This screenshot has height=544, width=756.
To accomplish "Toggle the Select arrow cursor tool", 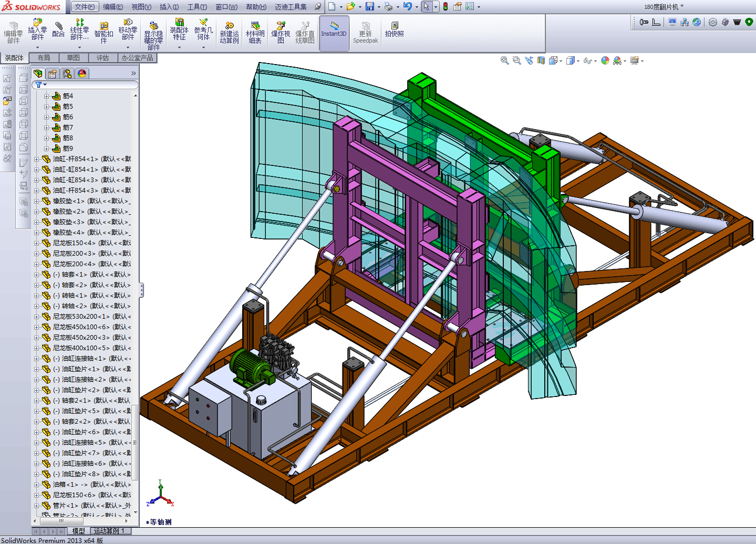I will (x=426, y=7).
